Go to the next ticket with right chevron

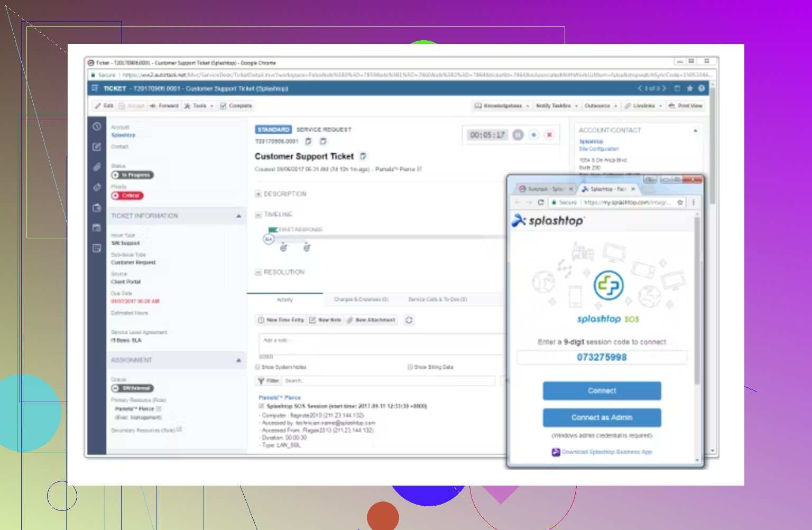click(665, 88)
